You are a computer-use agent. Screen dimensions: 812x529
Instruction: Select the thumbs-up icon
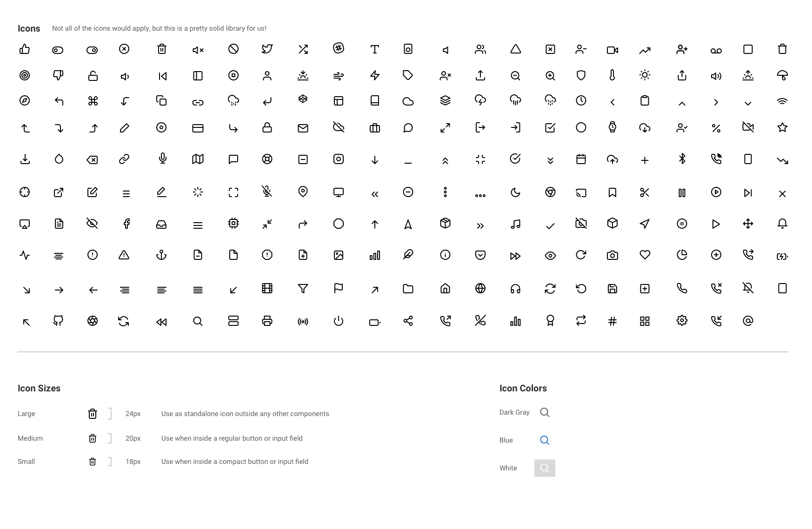tap(25, 49)
